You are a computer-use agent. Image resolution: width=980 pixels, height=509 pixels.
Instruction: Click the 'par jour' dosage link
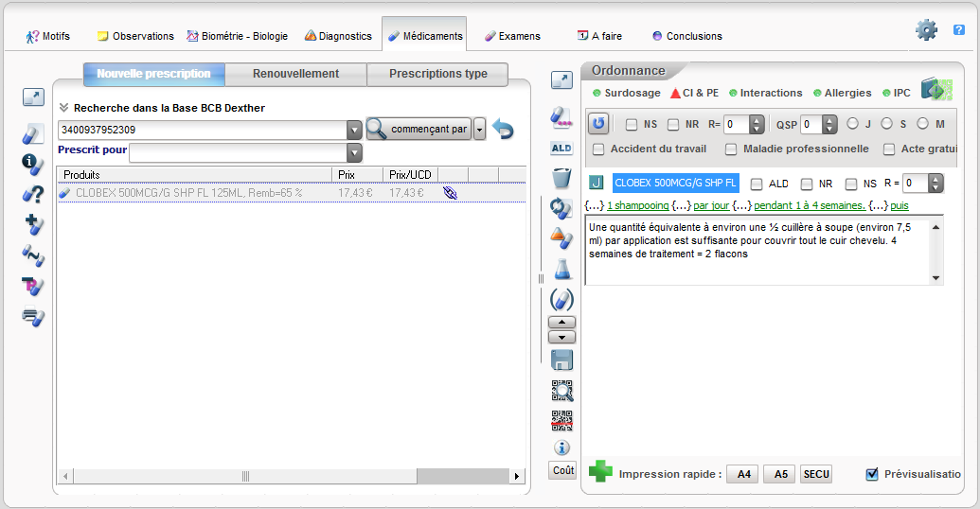[x=711, y=205]
